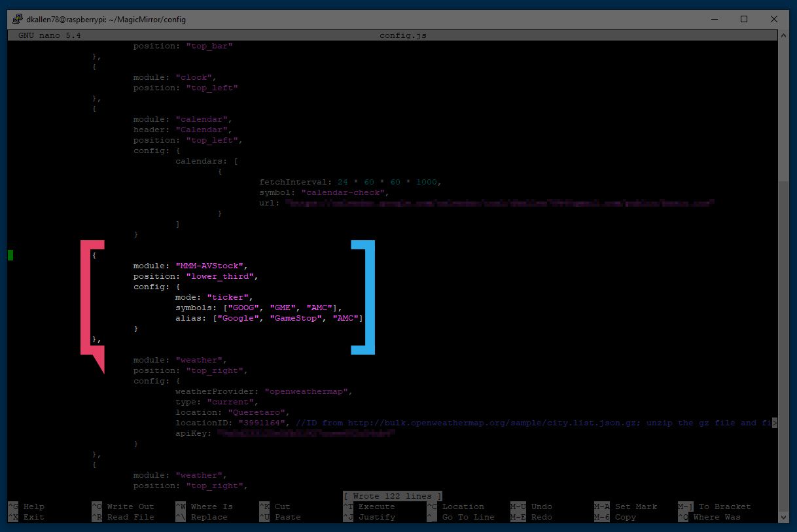
Task: Click the ^C Location shortcut
Action: point(455,506)
